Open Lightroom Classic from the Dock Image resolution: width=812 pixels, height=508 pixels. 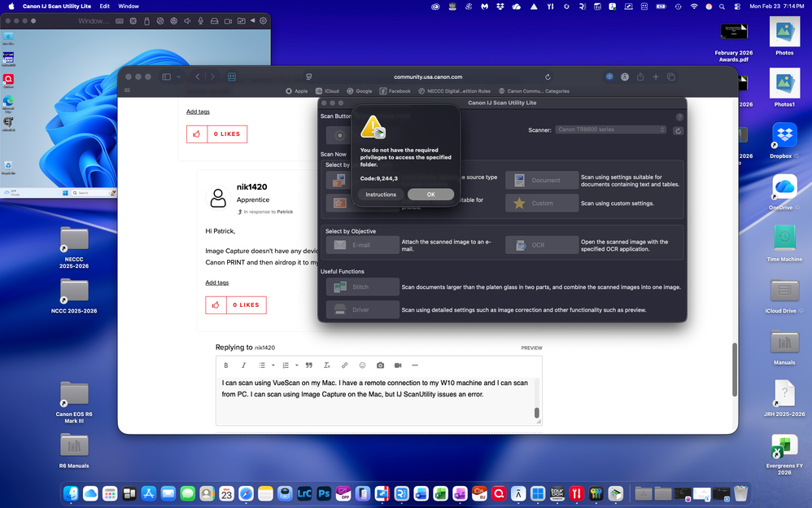[304, 493]
